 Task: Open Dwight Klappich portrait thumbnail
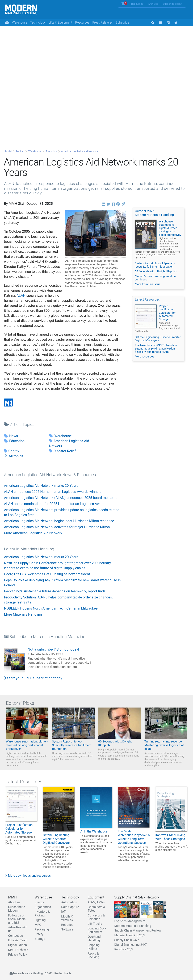[x=119, y=723]
